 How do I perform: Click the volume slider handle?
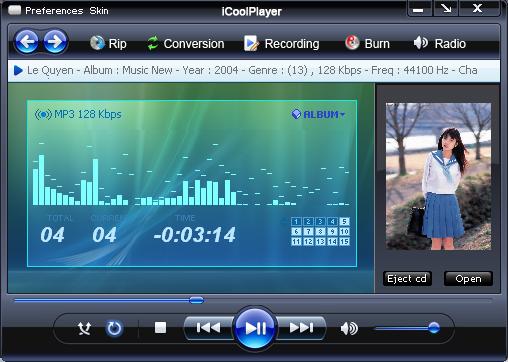434,328
